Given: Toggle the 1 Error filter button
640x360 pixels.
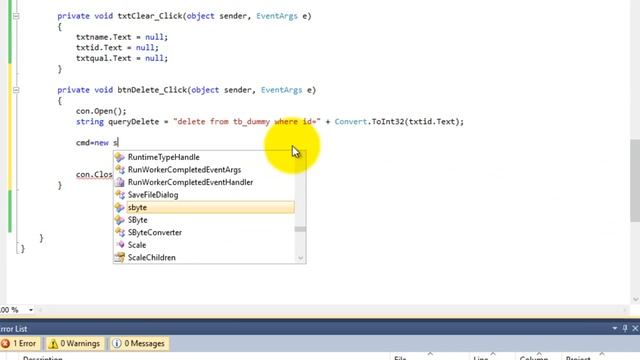Looking at the screenshot, I should pos(20,344).
